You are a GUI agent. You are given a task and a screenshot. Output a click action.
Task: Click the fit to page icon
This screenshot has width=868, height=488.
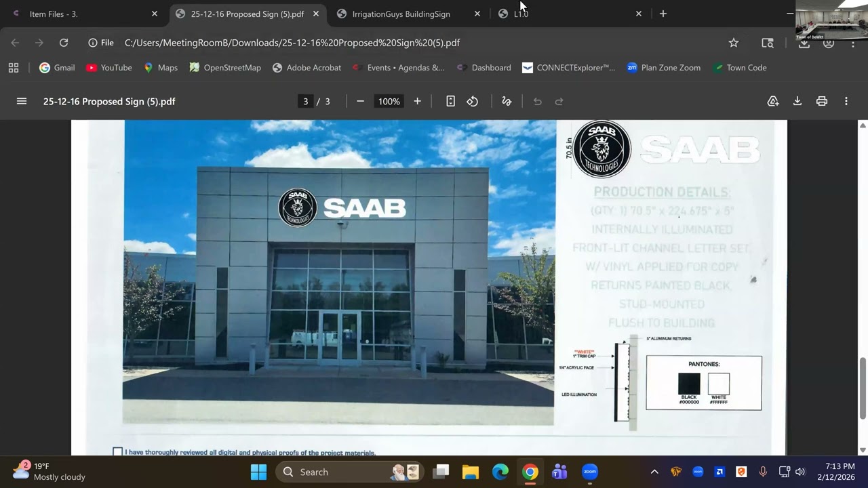(x=450, y=101)
